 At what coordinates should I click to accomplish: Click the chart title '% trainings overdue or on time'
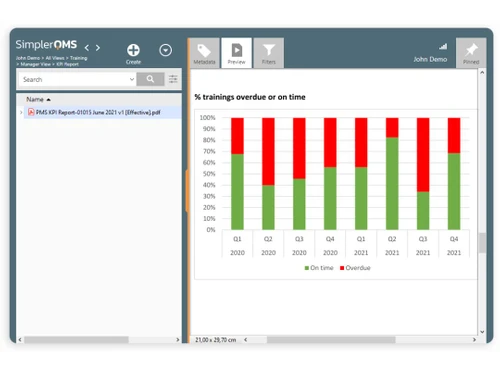250,97
